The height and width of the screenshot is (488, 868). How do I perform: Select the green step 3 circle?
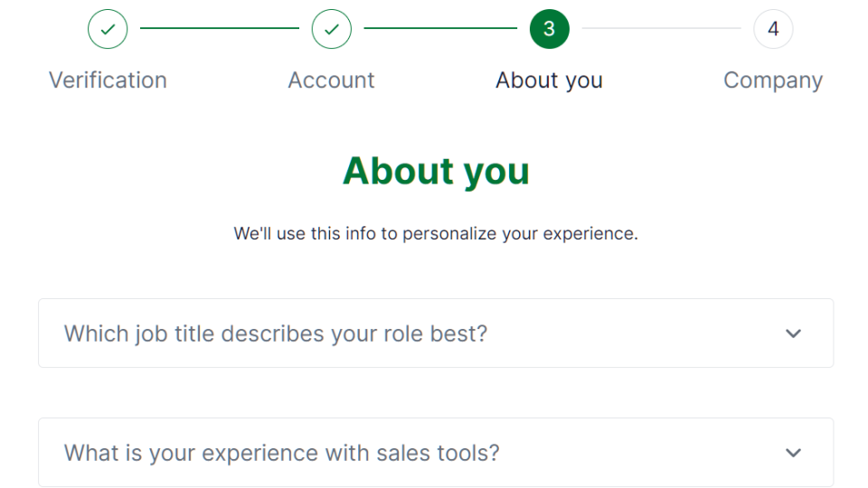pyautogui.click(x=549, y=29)
